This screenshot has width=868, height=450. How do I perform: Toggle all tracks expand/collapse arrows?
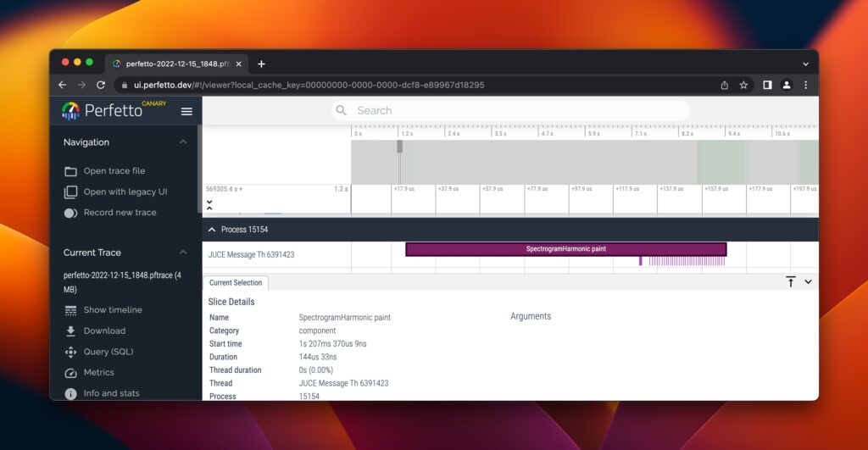coord(209,205)
